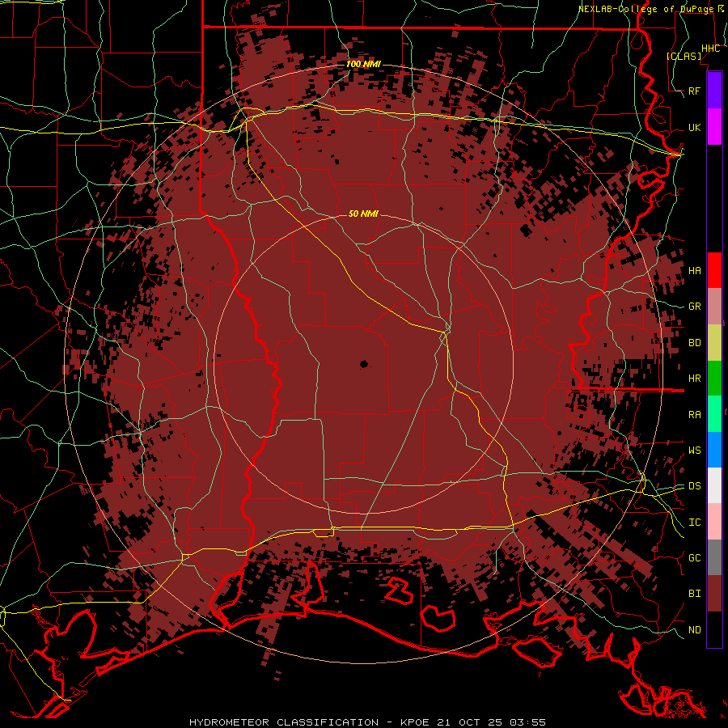Click the radar site center dot
Image resolution: width=728 pixels, height=728 pixels.
click(x=364, y=365)
